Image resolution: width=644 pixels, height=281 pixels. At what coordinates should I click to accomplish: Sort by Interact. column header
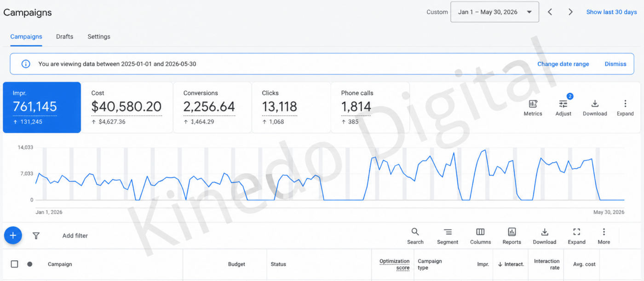(511, 264)
